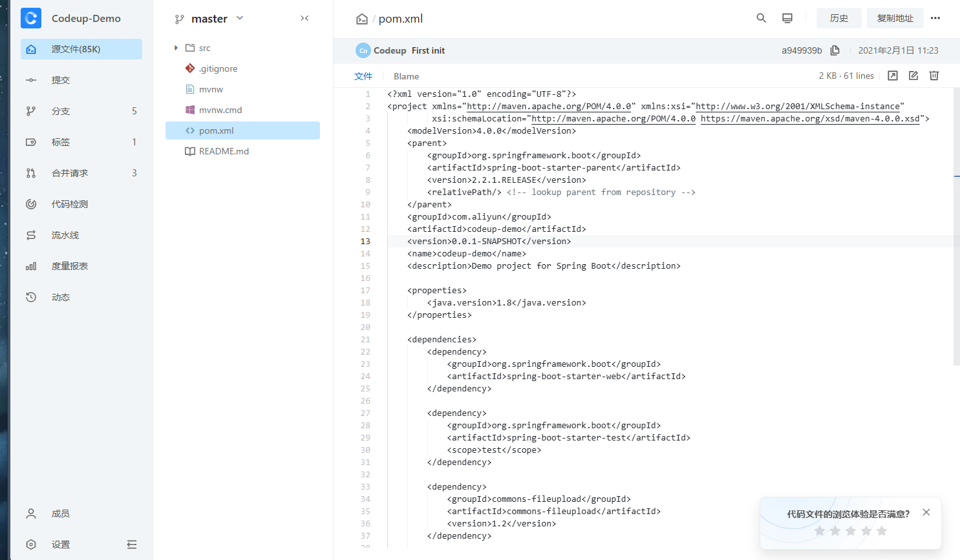Close the satisfaction survey popup
Screen dimensions: 960x560
(926, 512)
